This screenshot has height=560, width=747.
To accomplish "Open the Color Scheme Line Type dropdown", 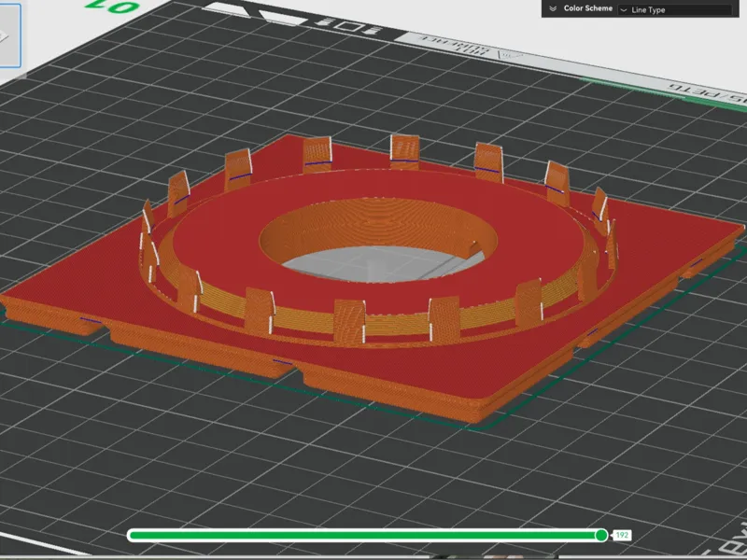I will pyautogui.click(x=674, y=9).
